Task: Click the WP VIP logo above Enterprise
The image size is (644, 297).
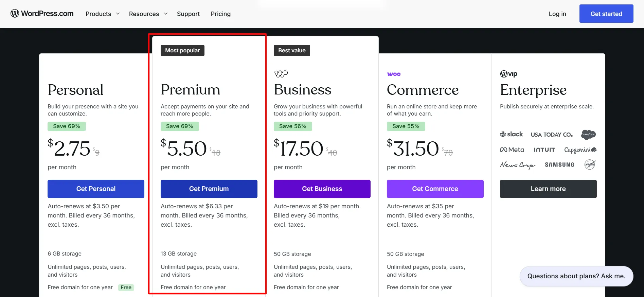Action: pos(508,74)
